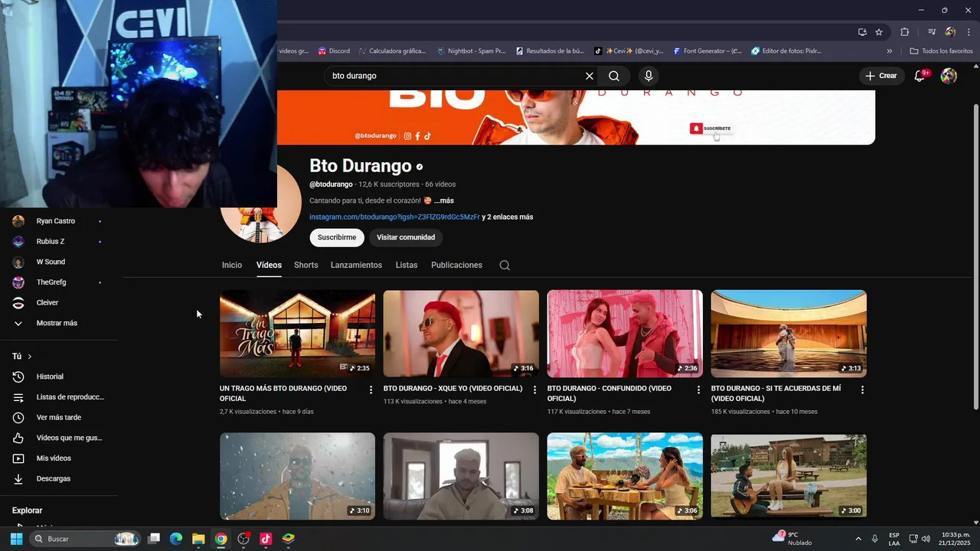980x551 pixels.
Task: Open the volume icon in system tray
Action: 926,539
